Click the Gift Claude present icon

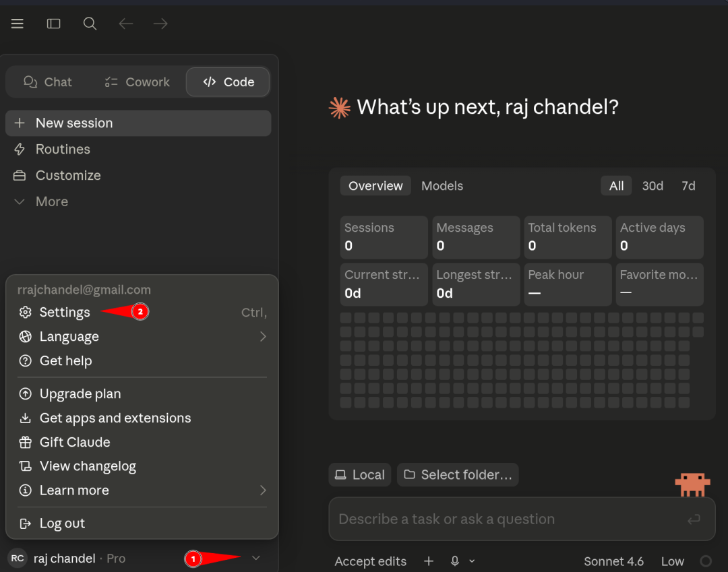point(26,442)
